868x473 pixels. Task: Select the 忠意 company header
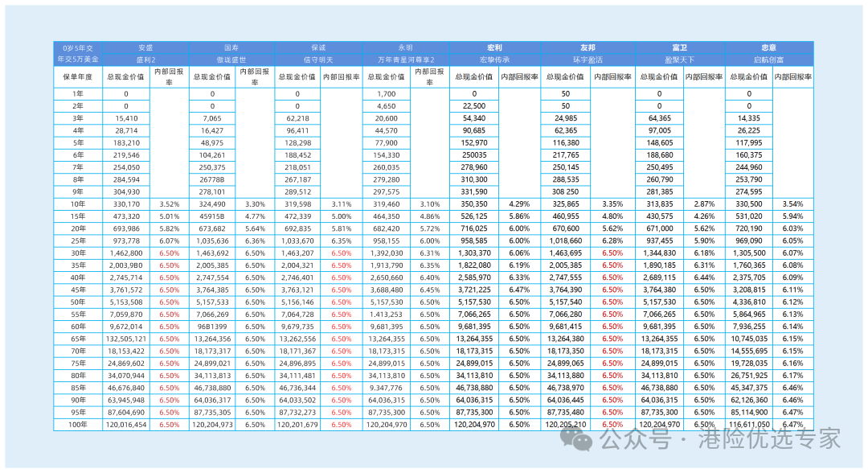[769, 48]
